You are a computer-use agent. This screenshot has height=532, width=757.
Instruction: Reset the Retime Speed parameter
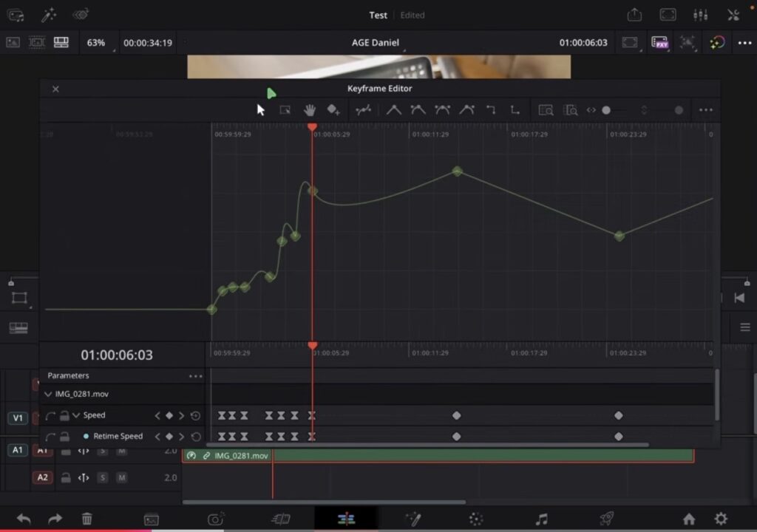pyautogui.click(x=195, y=437)
